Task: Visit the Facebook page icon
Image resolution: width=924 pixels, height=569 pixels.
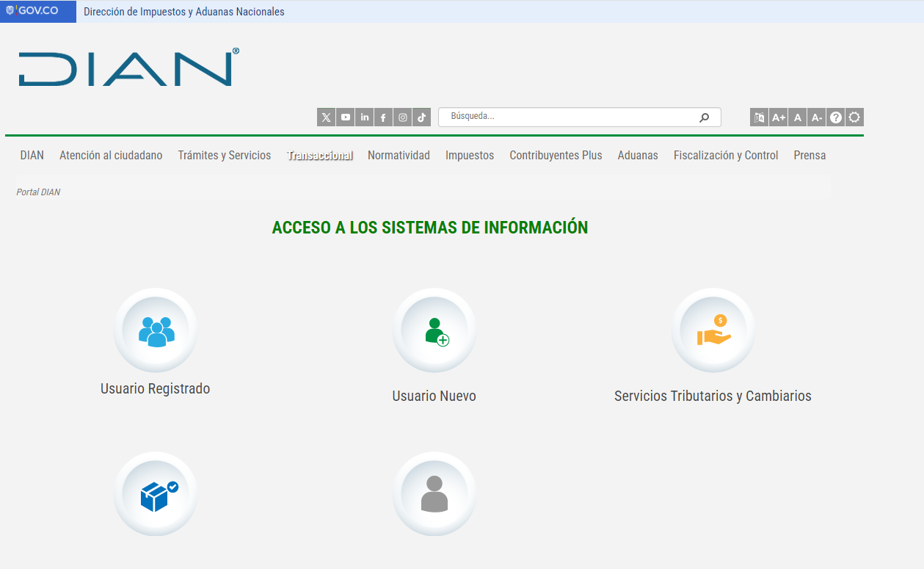Action: click(x=383, y=117)
